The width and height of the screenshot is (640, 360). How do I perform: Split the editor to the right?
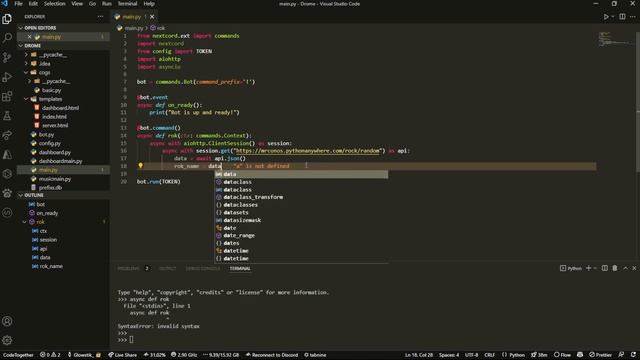point(622,17)
